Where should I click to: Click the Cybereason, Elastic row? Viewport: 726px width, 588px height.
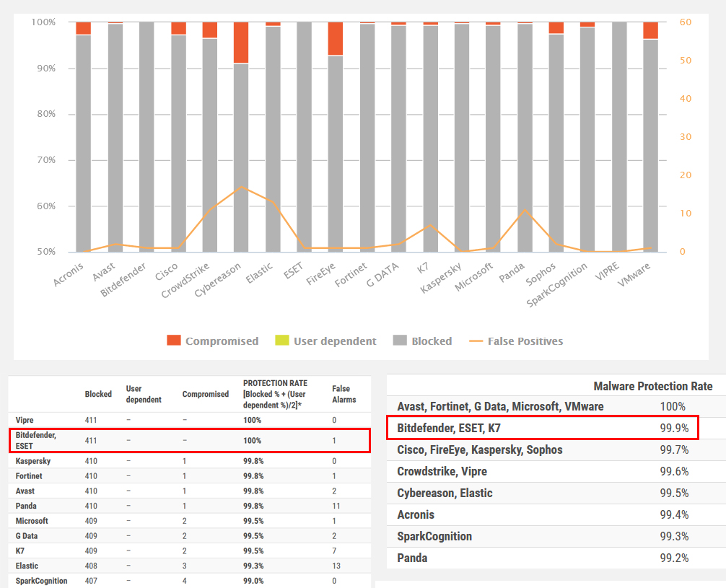[x=556, y=493]
